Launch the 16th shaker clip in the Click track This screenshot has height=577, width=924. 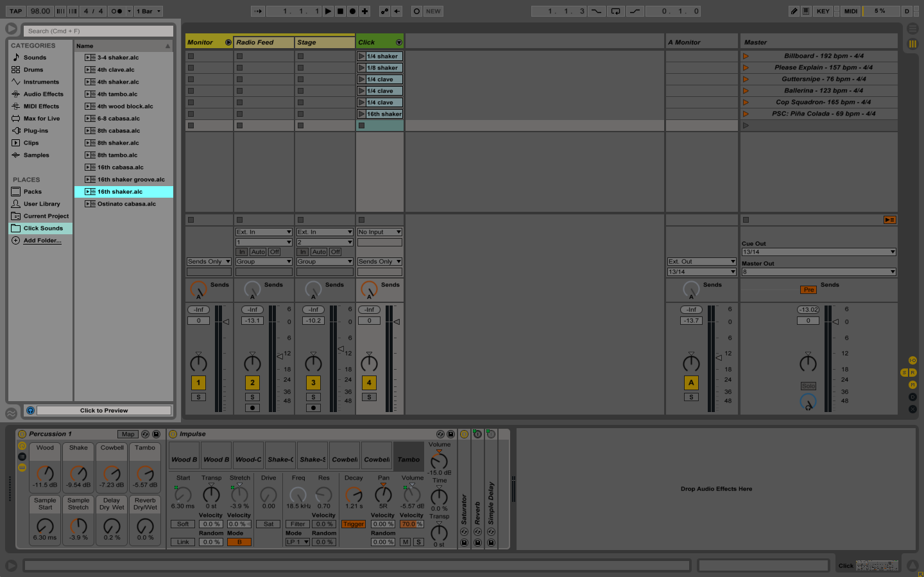click(x=361, y=114)
